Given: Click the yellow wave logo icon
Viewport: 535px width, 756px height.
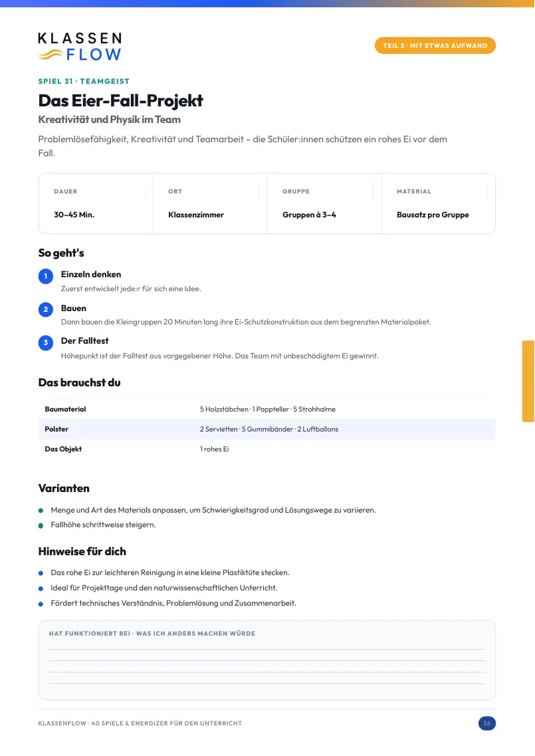Looking at the screenshot, I should pos(50,55).
